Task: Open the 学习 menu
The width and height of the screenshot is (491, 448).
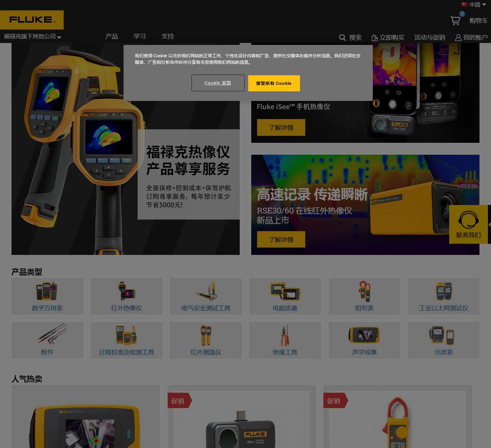Action: (140, 36)
